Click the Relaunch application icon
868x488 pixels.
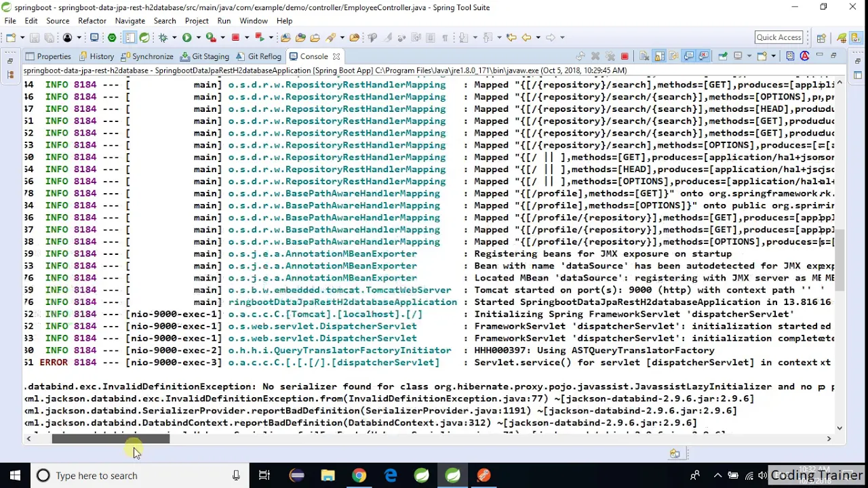259,37
